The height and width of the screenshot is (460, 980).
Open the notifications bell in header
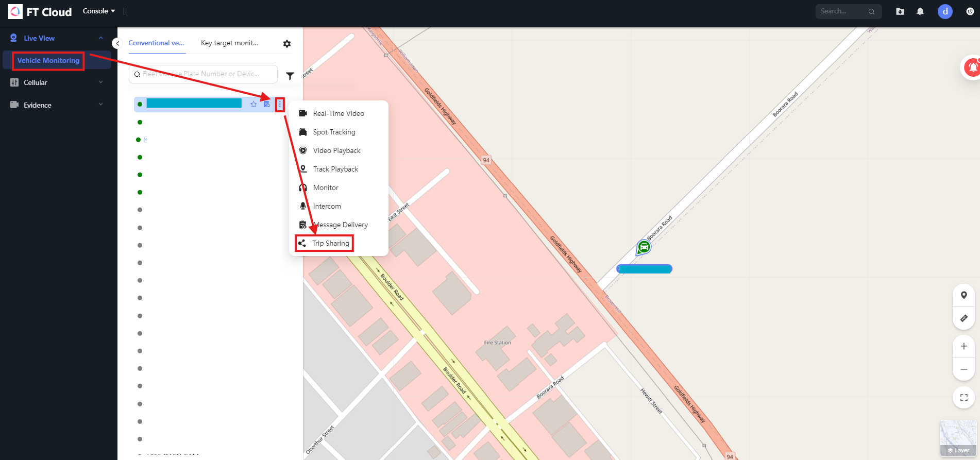pos(920,11)
